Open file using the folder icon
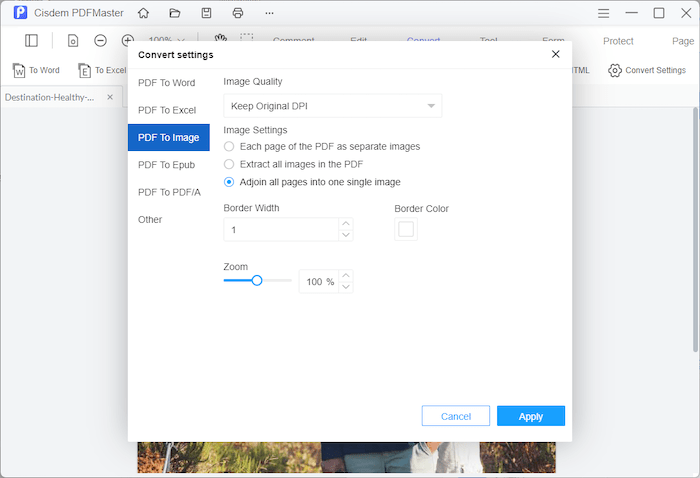700x478 pixels. [175, 13]
